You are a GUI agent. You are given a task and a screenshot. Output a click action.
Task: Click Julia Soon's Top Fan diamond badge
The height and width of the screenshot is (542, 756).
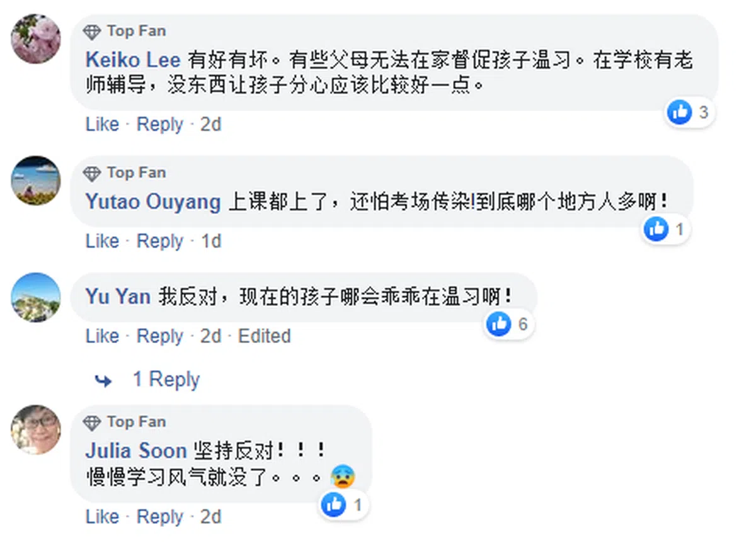(93, 422)
